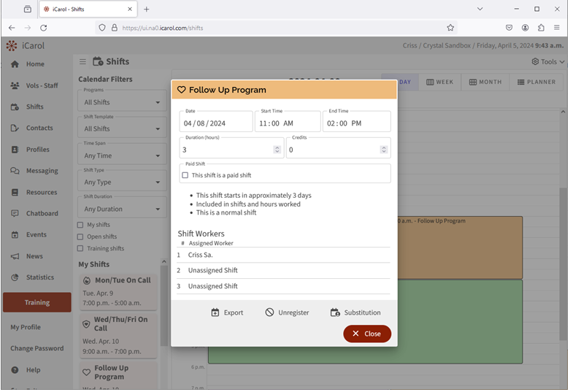The width and height of the screenshot is (570, 392).
Task: Click the Firefox extensions icon
Action: [541, 28]
